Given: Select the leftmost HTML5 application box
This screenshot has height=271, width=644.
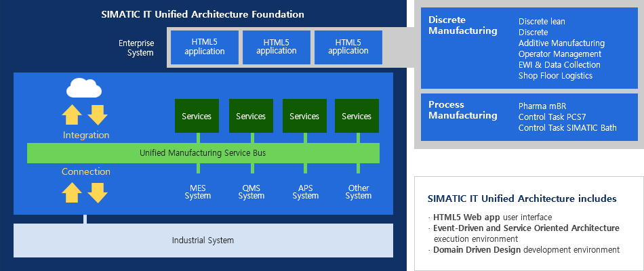Looking at the screenshot, I should [205, 47].
